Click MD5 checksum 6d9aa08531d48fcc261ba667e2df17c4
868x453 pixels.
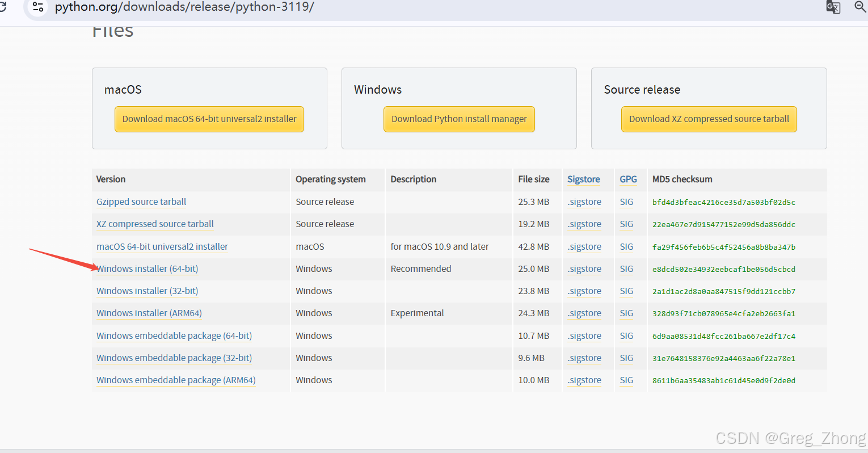click(724, 337)
